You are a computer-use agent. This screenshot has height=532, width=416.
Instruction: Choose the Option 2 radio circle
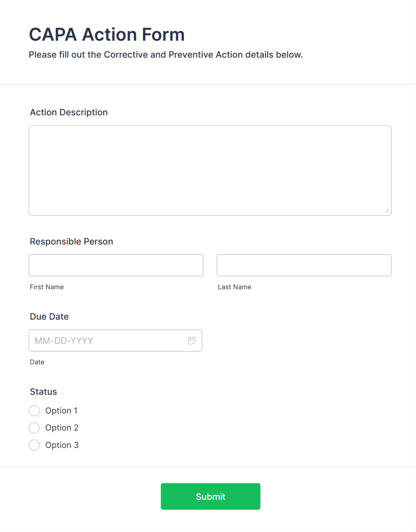pyautogui.click(x=34, y=428)
